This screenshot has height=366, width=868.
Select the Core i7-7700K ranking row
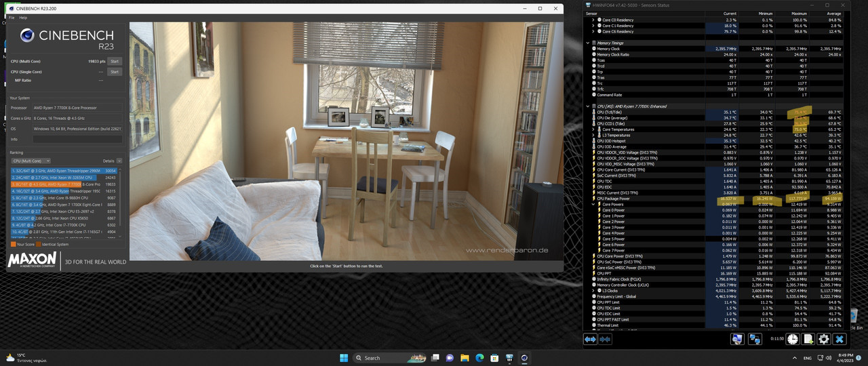(x=64, y=225)
